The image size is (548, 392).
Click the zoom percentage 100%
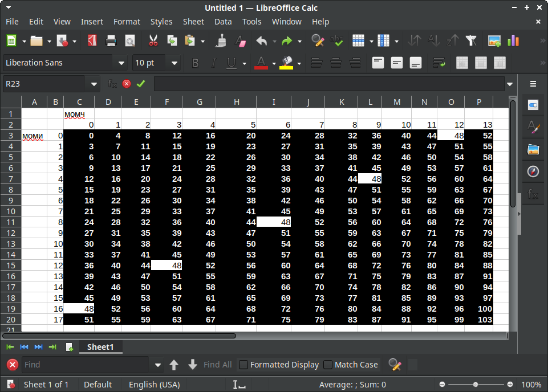point(531,385)
